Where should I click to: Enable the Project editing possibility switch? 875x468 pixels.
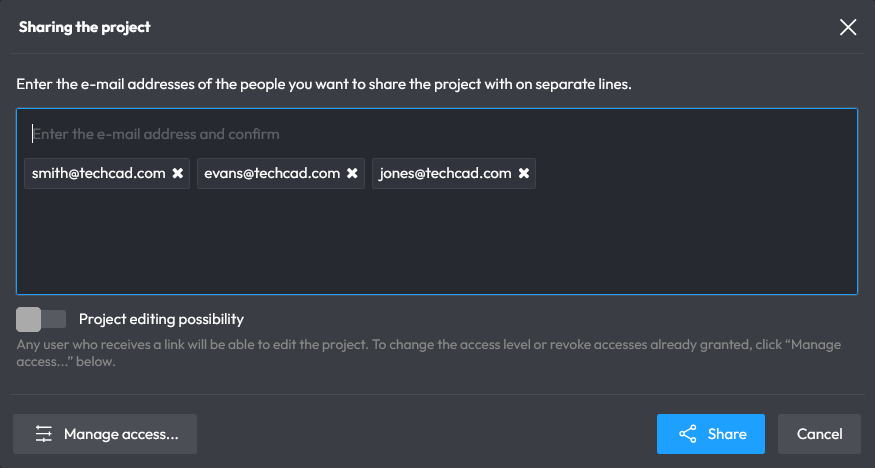[41, 319]
